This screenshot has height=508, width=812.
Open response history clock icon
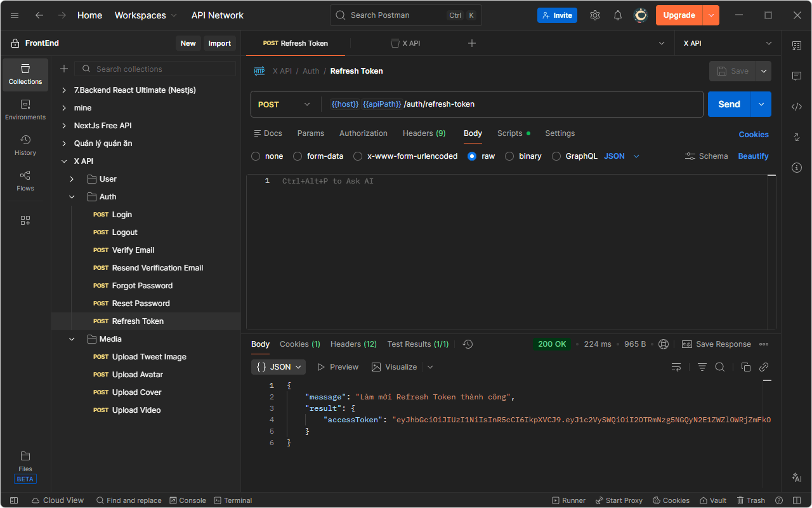click(x=468, y=344)
